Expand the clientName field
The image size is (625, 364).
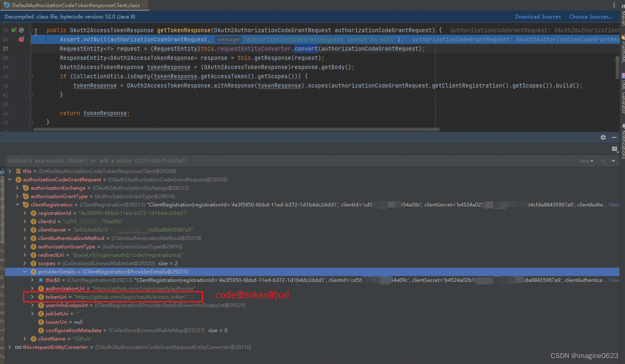point(25,339)
